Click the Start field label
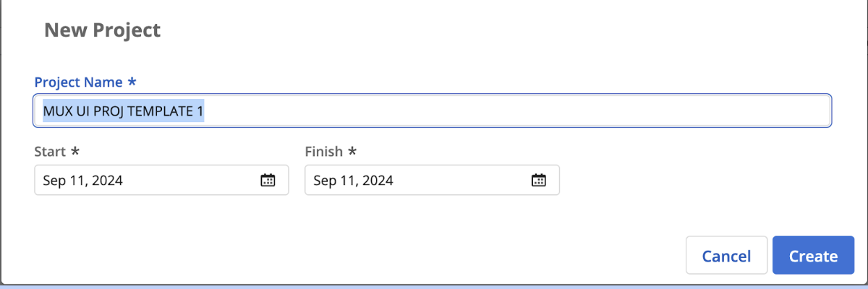Screen dimensions: 868x289 (x=50, y=152)
